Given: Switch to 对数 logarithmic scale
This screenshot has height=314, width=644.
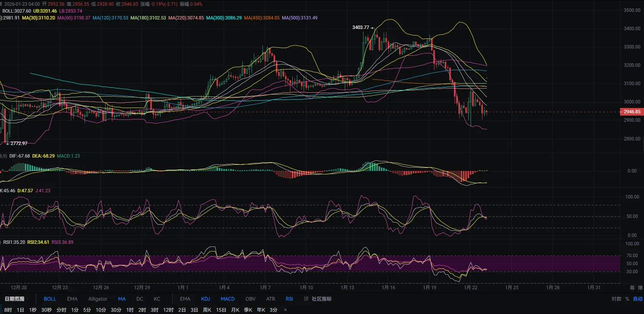Looking at the screenshot, I should pyautogui.click(x=616, y=299).
